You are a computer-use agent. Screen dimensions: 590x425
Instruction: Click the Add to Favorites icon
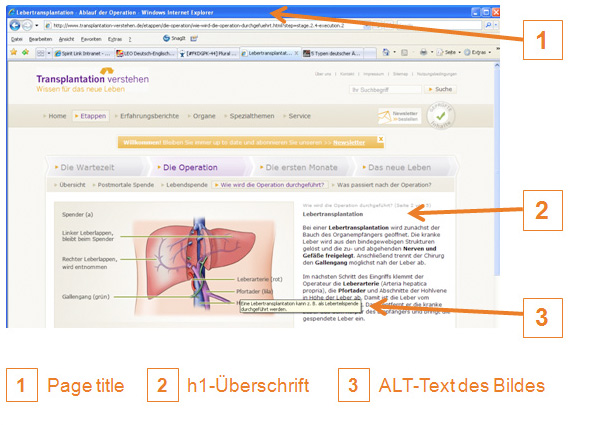tap(25, 52)
